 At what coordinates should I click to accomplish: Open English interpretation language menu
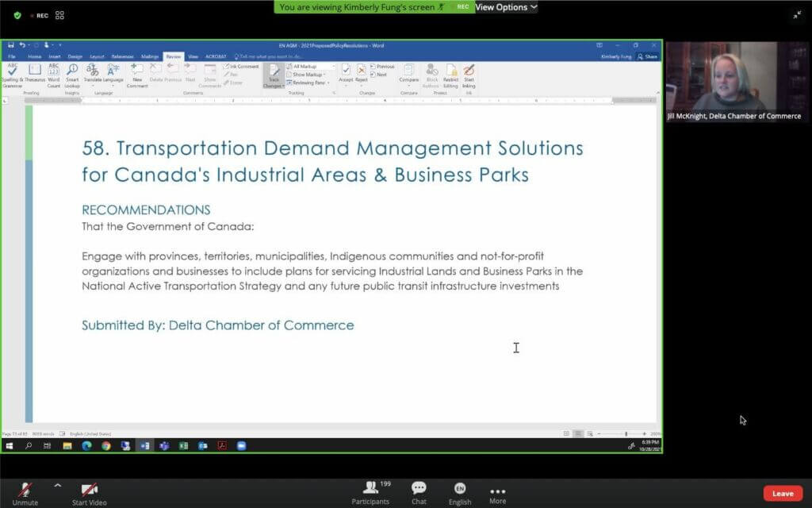pos(460,493)
